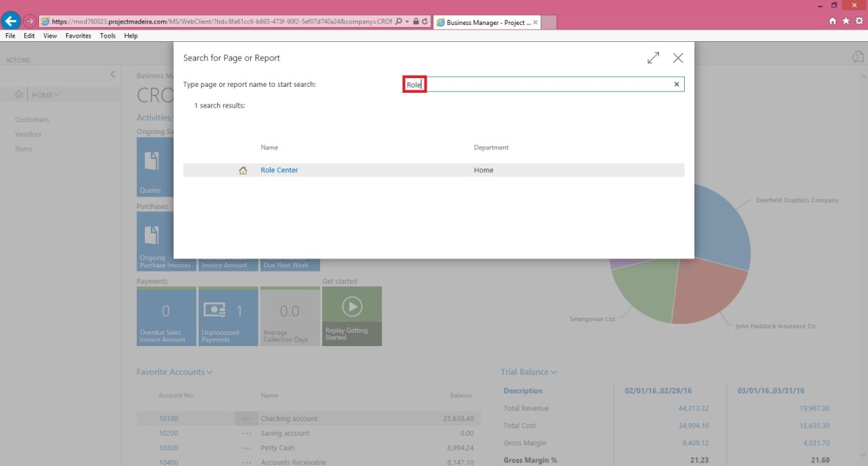
Task: Open the Role Center search result
Action: point(280,170)
